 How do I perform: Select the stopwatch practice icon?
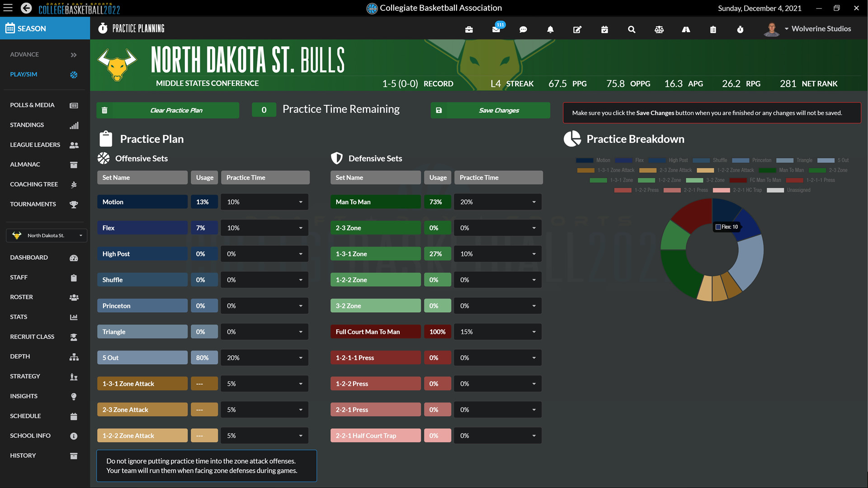click(740, 29)
